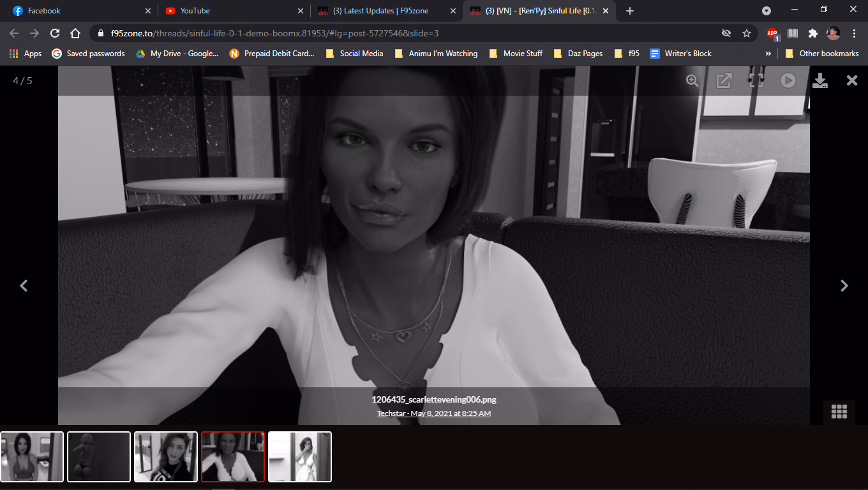
Task: Close the YouTube tab
Action: tap(301, 11)
